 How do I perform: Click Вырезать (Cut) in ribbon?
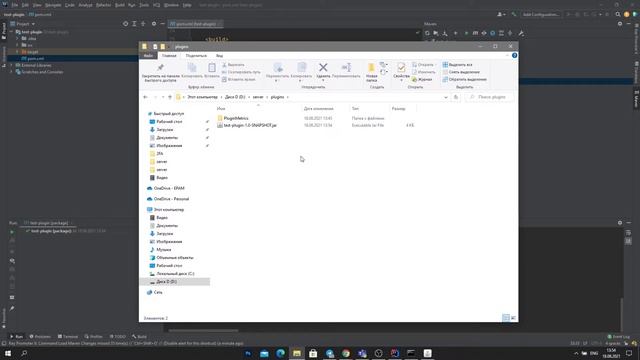(233, 65)
